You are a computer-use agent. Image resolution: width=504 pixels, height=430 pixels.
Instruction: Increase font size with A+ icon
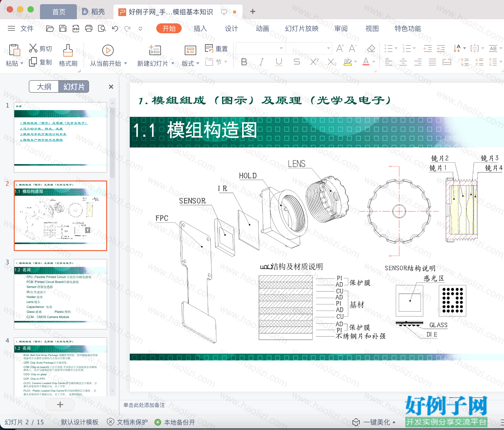(x=340, y=48)
